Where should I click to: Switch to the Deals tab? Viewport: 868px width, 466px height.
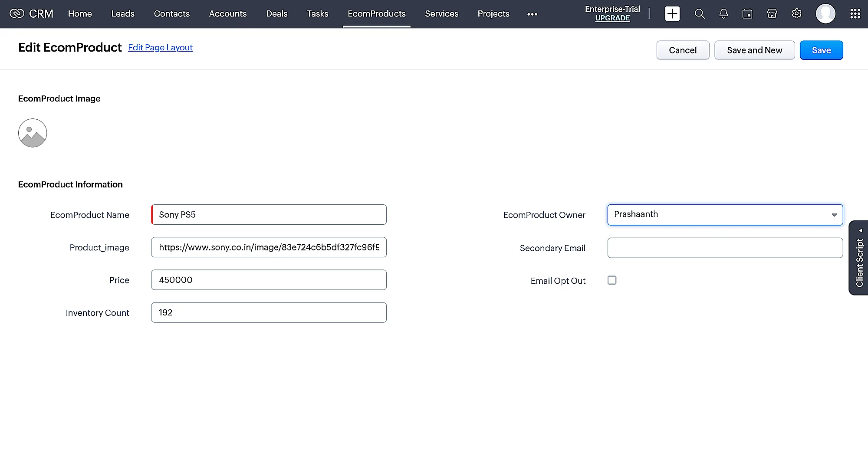point(276,14)
